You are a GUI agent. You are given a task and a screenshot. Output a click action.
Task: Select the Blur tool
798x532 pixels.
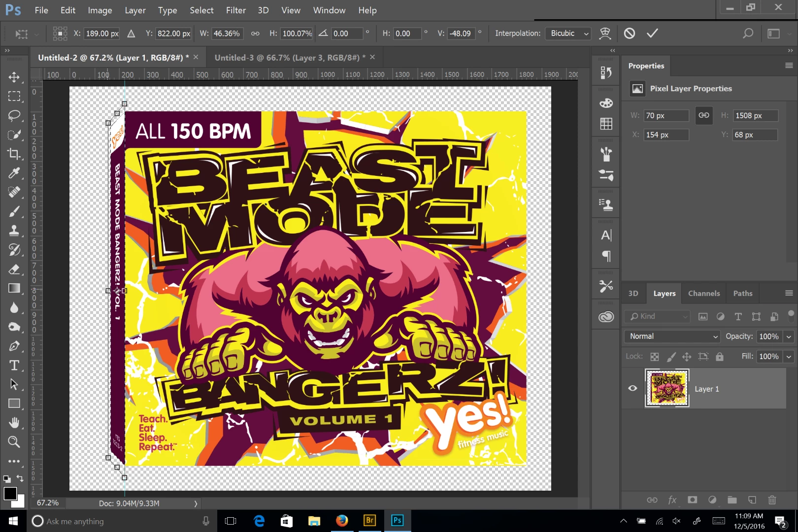click(x=14, y=307)
